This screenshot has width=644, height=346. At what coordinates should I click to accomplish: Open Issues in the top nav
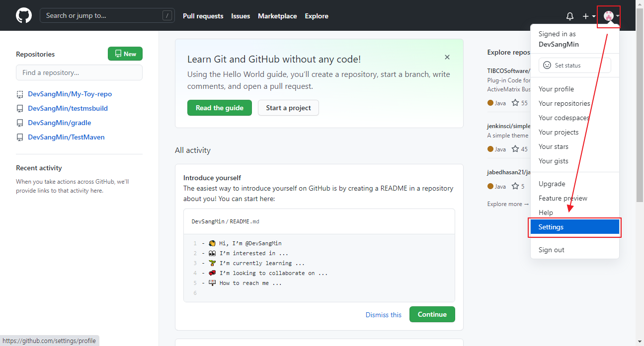pos(241,16)
